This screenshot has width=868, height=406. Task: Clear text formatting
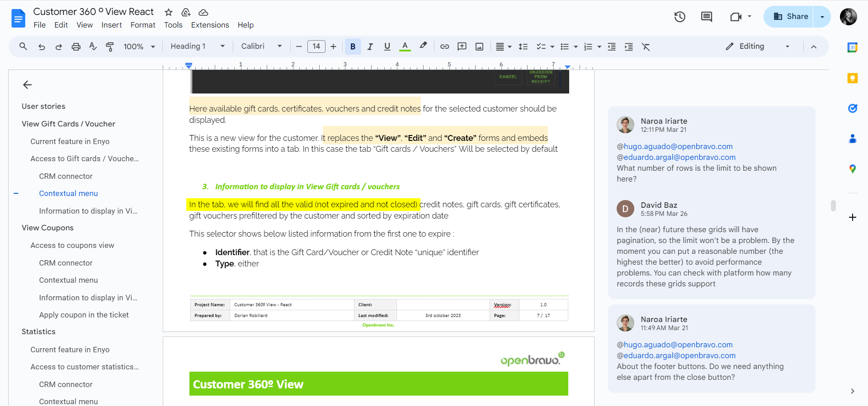[x=646, y=47]
